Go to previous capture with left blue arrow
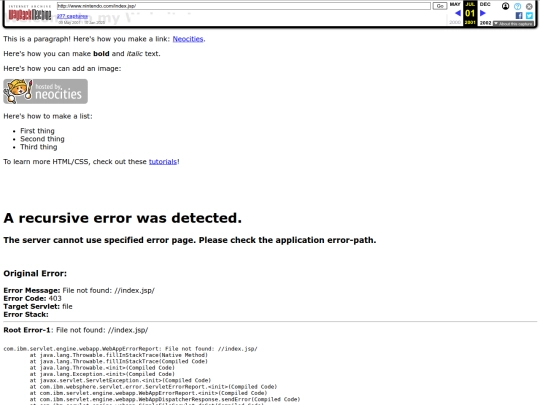The width and height of the screenshot is (540, 405). click(458, 13)
